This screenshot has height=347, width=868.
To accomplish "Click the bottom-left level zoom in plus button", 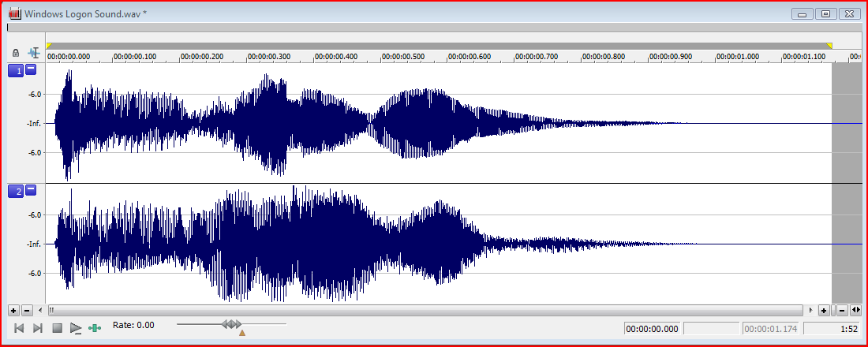I will tap(13, 311).
